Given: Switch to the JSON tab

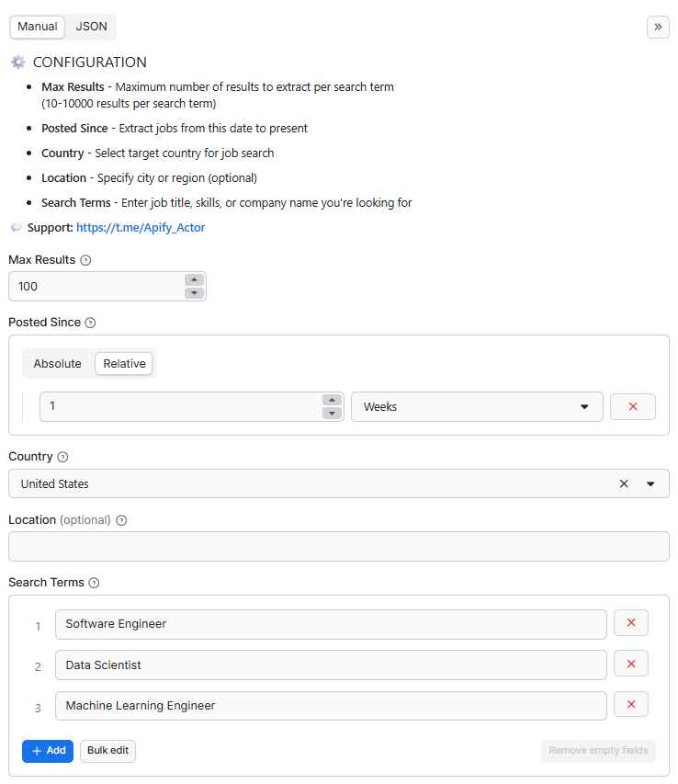Looking at the screenshot, I should 91,27.
